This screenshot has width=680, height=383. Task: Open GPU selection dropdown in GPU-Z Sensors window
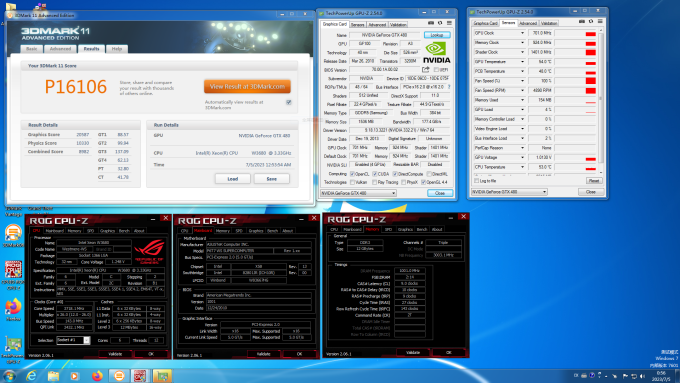tap(509, 192)
